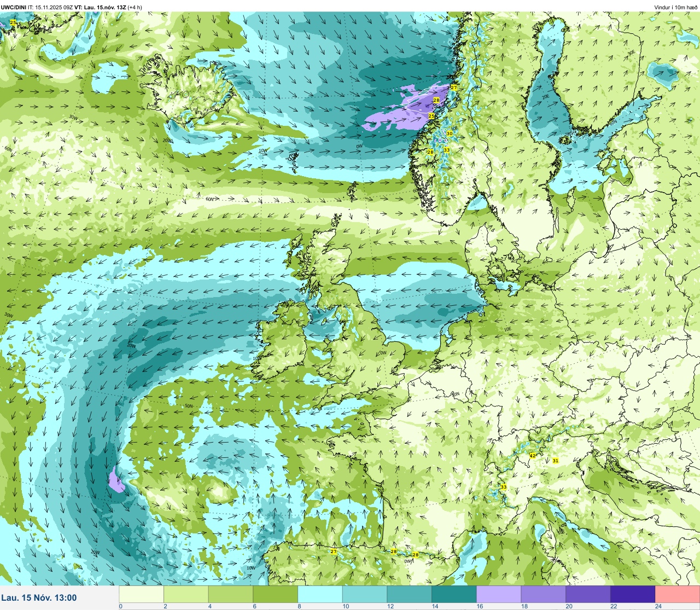The width and height of the screenshot is (700, 610).
Task: Click the yellow gust label 27 at the Pyrenees
Action: [334, 551]
